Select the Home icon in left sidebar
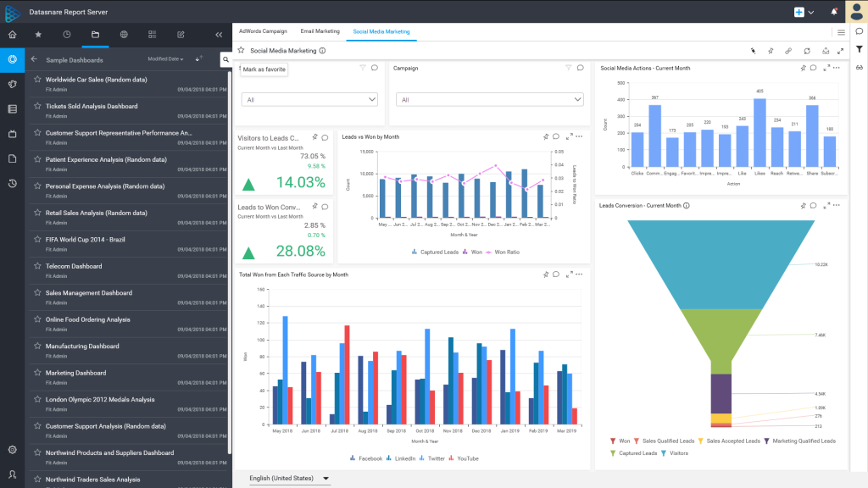868x488 pixels. 12,35
